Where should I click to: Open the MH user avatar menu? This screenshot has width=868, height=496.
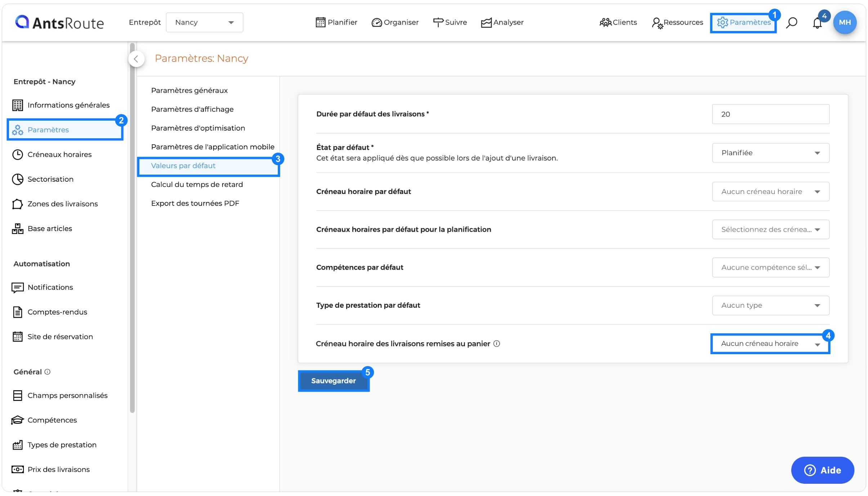tap(845, 22)
